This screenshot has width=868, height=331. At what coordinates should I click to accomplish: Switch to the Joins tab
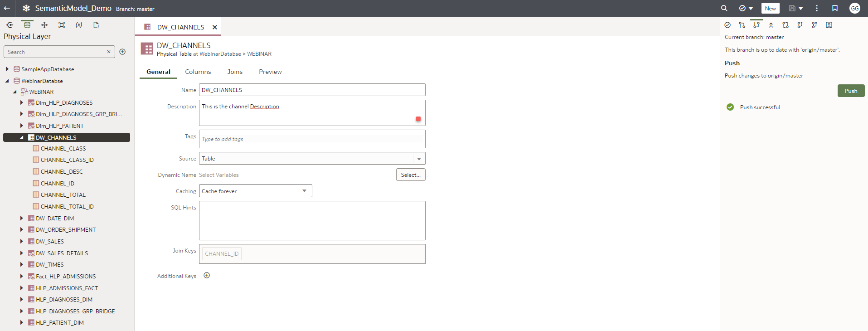235,72
